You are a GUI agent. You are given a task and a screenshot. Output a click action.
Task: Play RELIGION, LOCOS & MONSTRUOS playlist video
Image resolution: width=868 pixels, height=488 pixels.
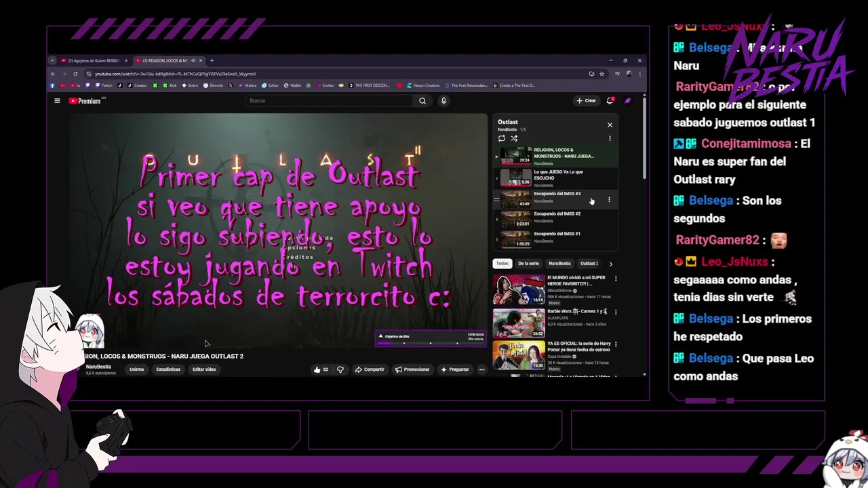(555, 157)
